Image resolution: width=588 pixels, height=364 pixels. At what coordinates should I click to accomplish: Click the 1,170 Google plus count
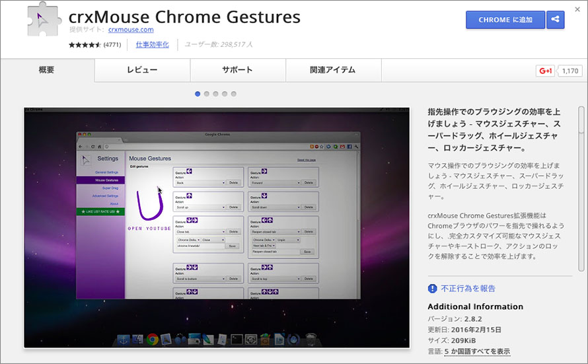click(x=570, y=71)
